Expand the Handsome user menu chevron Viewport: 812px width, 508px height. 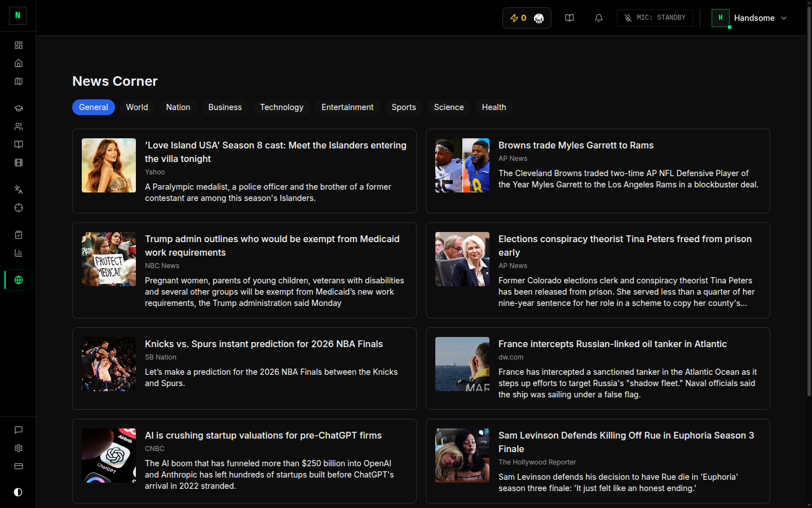[784, 18]
